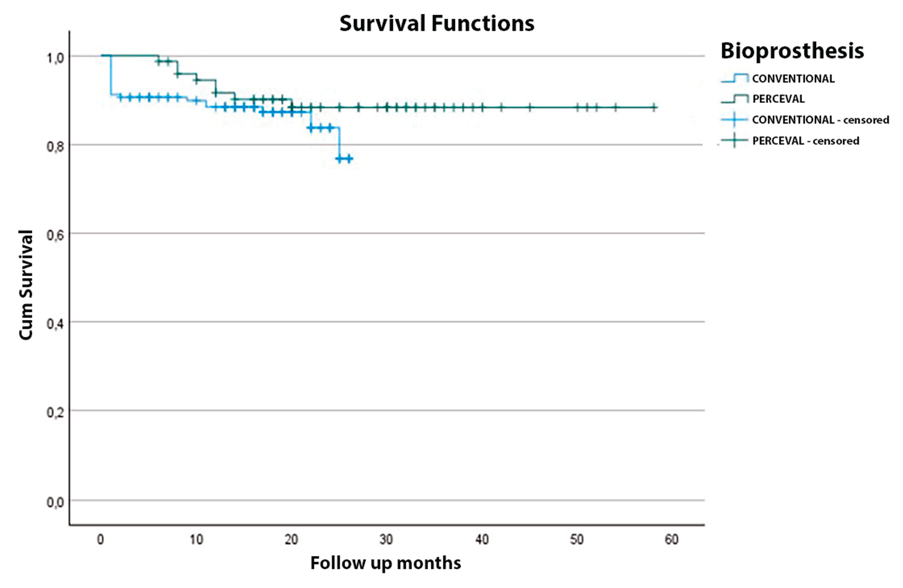Click the 10 tick label on x-axis
Viewport: 903px width, 588px height.
tap(196, 539)
